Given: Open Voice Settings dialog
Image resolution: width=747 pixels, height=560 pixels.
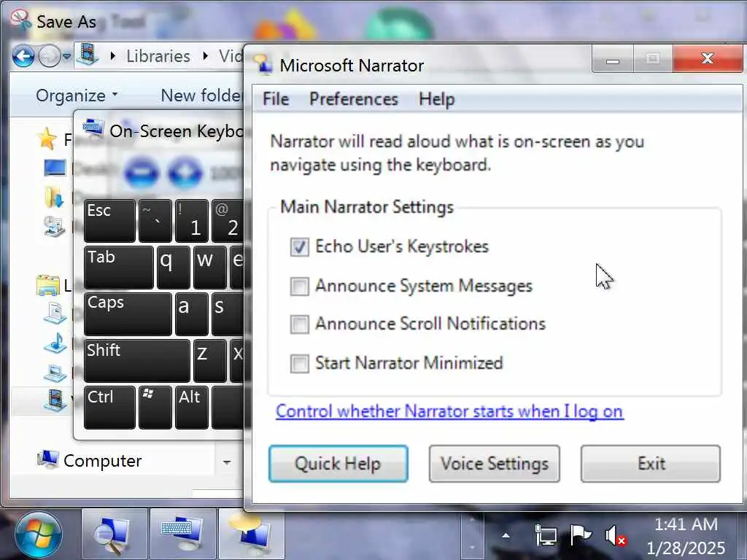Looking at the screenshot, I should (494, 463).
